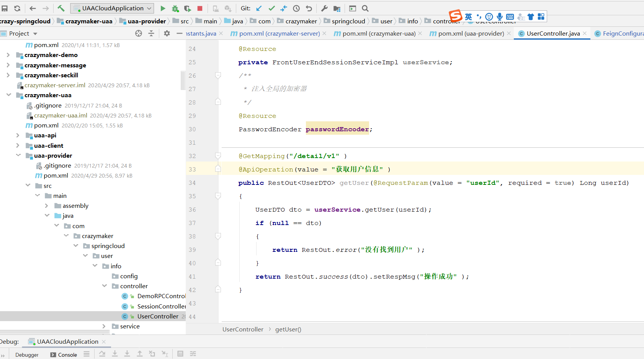
Task: Collapse all in the Project panel
Action: [x=151, y=34]
